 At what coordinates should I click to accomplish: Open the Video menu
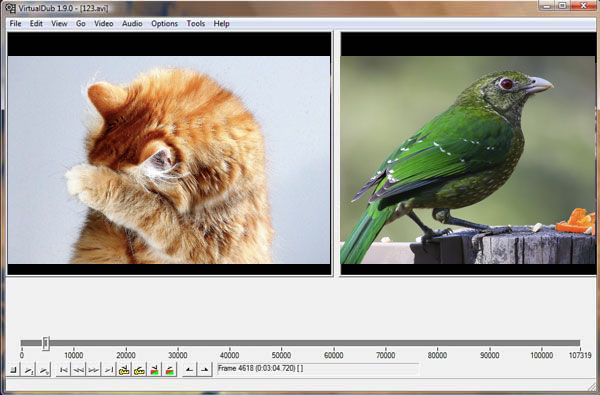click(x=104, y=24)
